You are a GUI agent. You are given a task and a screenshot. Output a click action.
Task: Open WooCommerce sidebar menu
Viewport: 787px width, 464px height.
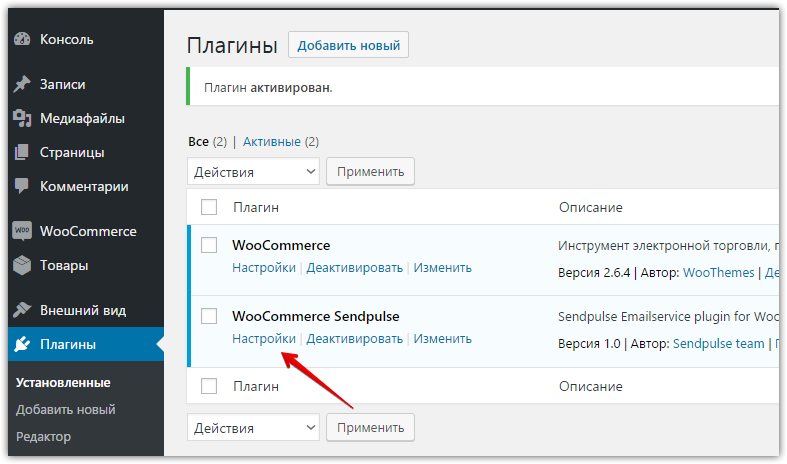tap(86, 231)
